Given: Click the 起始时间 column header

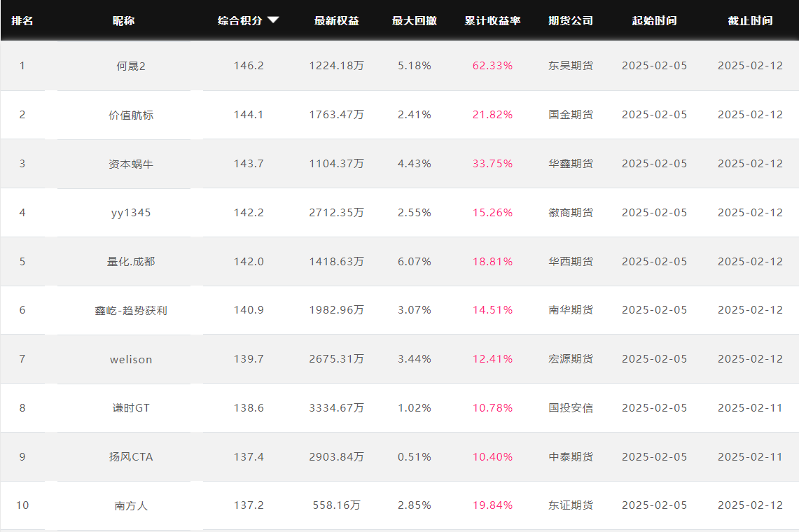Looking at the screenshot, I should 654,20.
